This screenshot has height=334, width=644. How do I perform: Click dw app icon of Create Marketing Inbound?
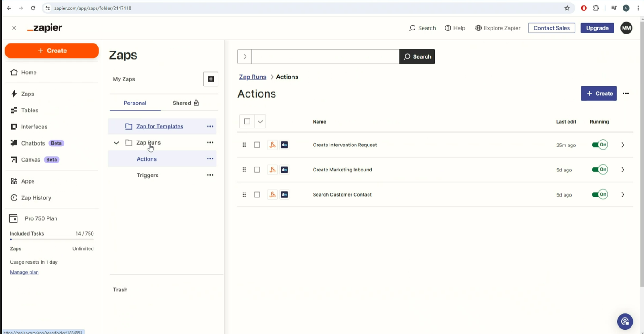click(x=284, y=170)
